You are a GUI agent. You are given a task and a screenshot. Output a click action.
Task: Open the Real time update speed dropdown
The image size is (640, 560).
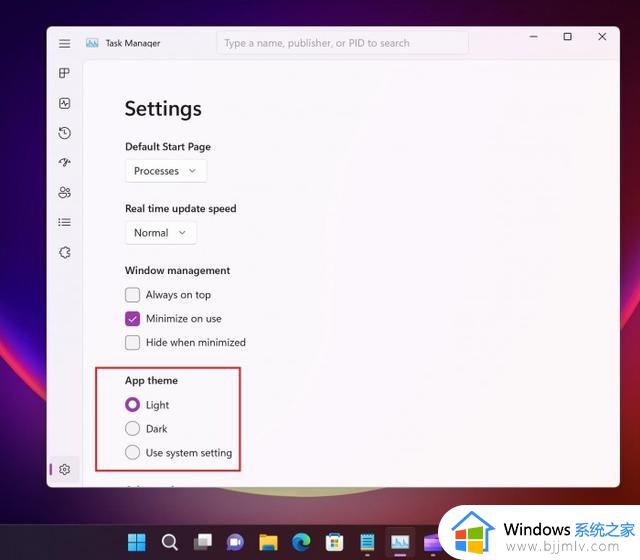point(160,233)
